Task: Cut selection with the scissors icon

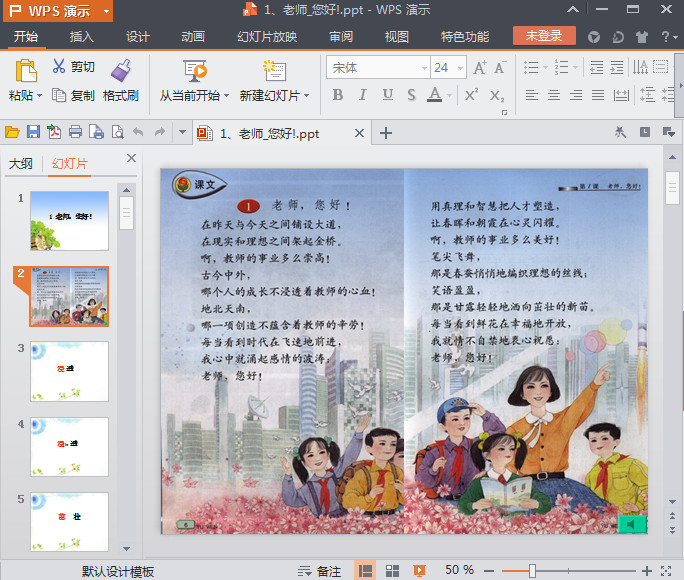Action: [59, 66]
